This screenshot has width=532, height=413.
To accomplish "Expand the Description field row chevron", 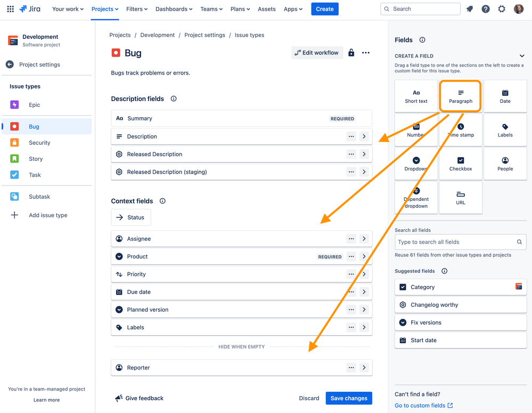I will coord(364,136).
